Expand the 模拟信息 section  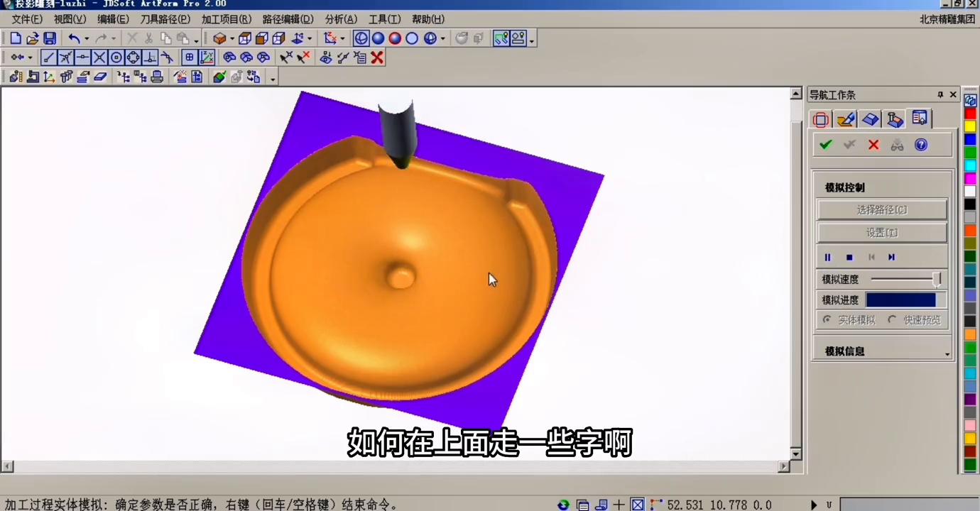[946, 353]
